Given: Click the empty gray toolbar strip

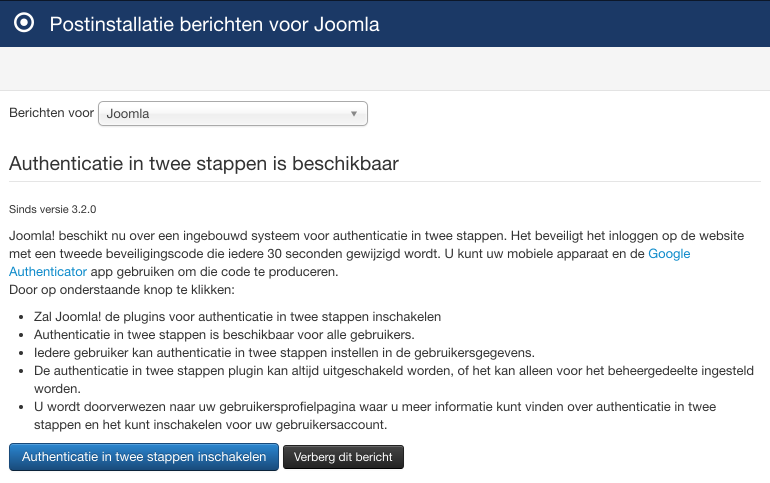Looking at the screenshot, I should (385, 68).
